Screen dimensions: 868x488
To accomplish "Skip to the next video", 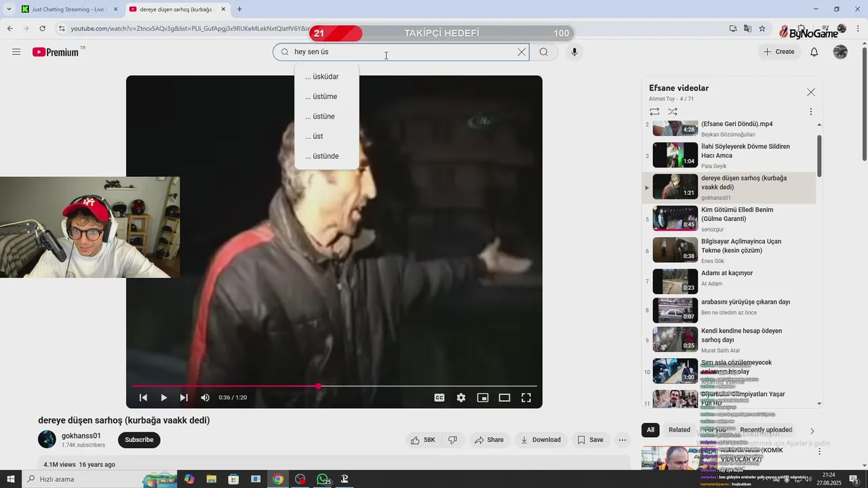I will pos(184,398).
